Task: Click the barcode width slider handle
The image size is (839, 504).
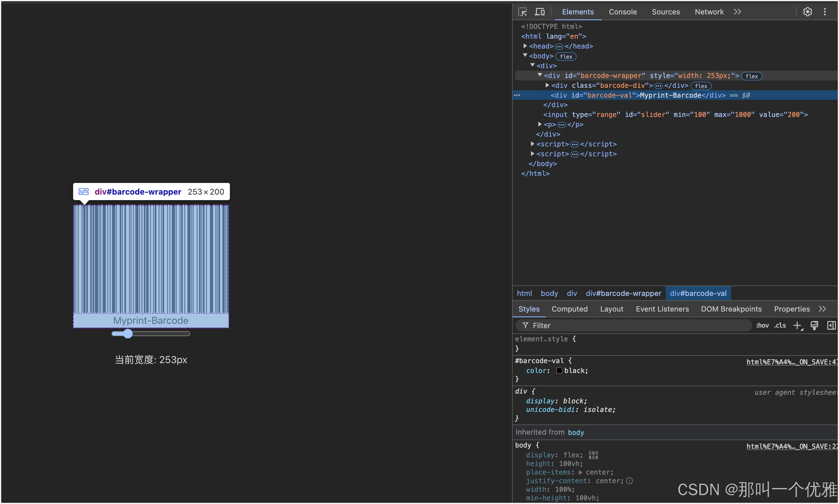Action: [x=128, y=334]
